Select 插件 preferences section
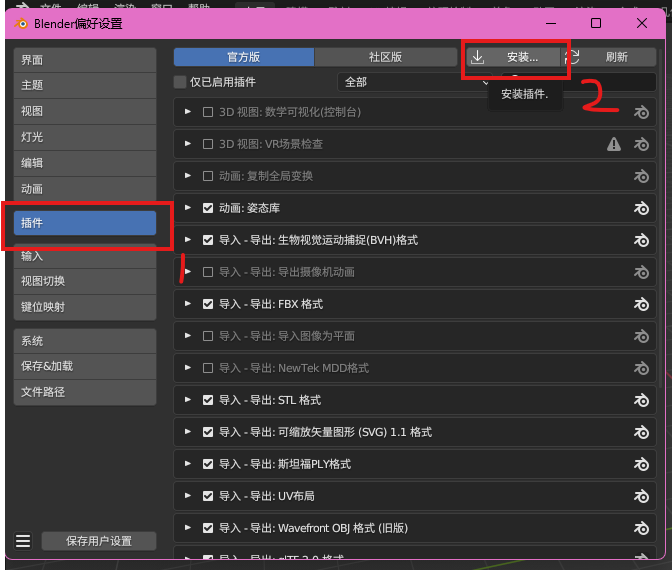This screenshot has width=672, height=570. pyautogui.click(x=85, y=223)
